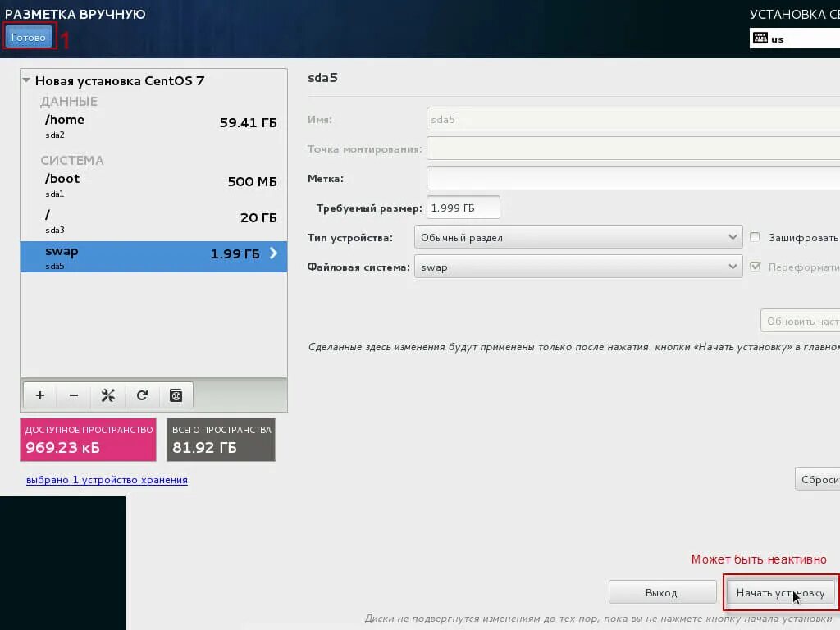Click the Требуемый размер field with 1.999 ГБ

[x=463, y=208]
